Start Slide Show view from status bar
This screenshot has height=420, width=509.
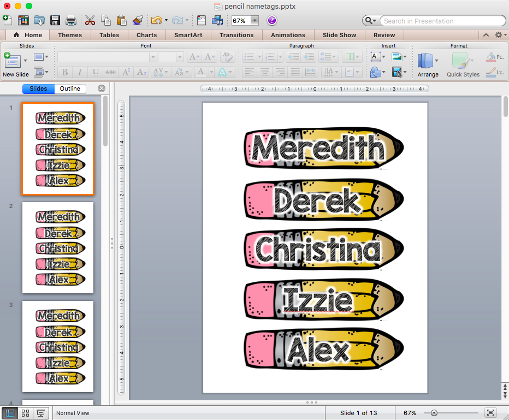click(x=40, y=413)
